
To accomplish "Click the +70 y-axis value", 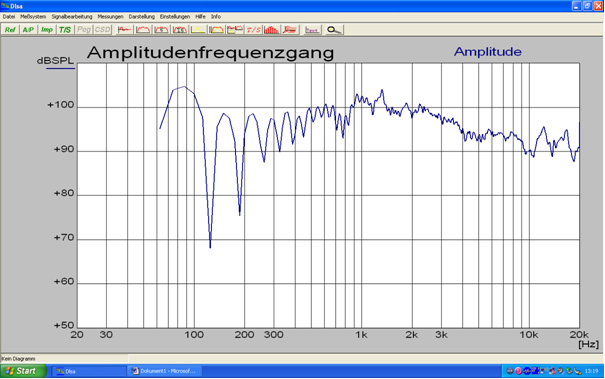I will click(64, 238).
